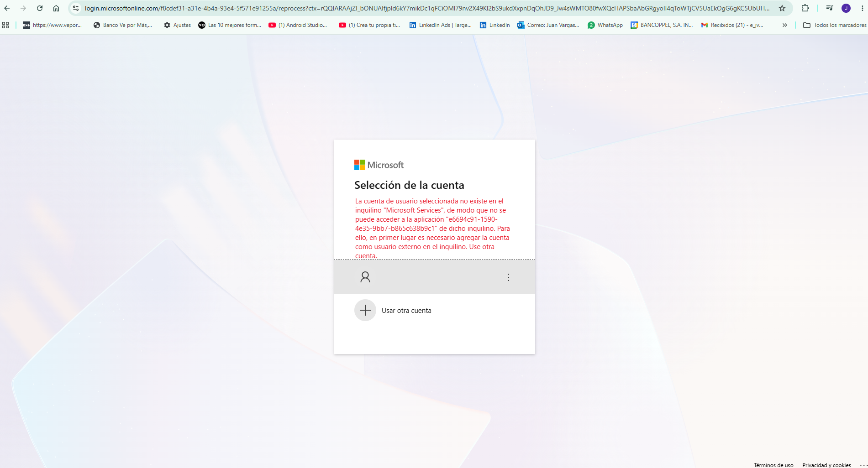Viewport: 868px width, 468px height.
Task: Expand the hidden bookmarks chevron
Action: click(784, 25)
